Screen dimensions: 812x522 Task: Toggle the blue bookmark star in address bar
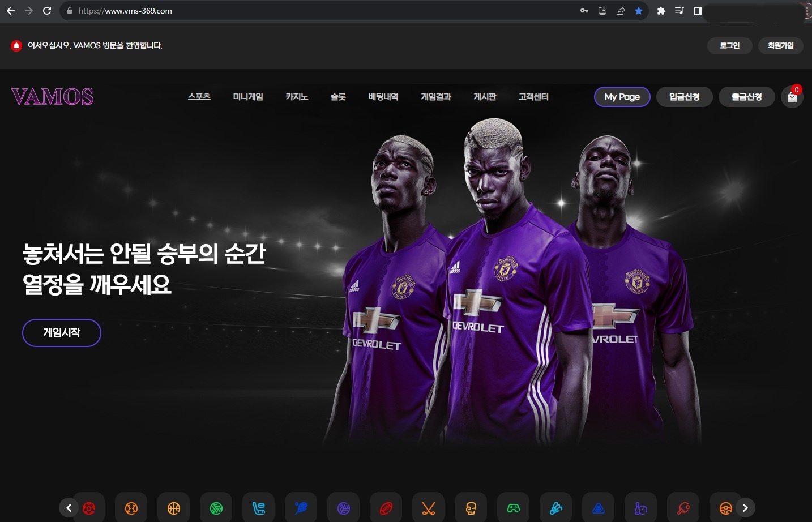[639, 11]
